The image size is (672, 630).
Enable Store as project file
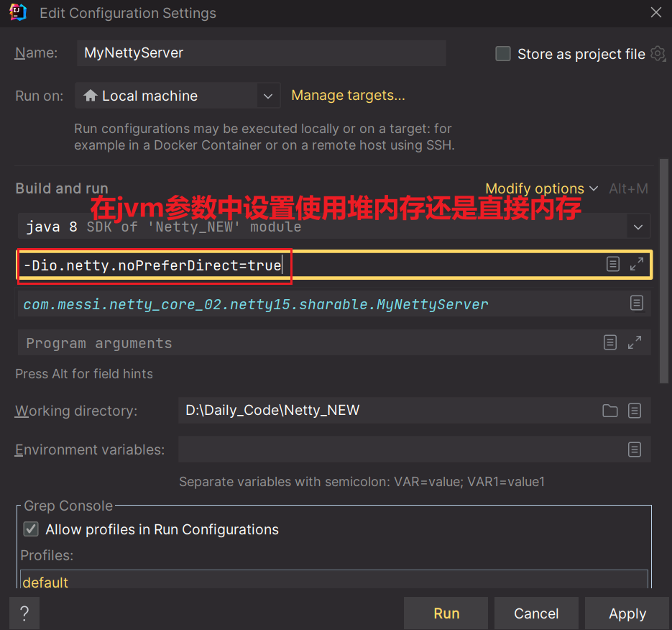(502, 53)
